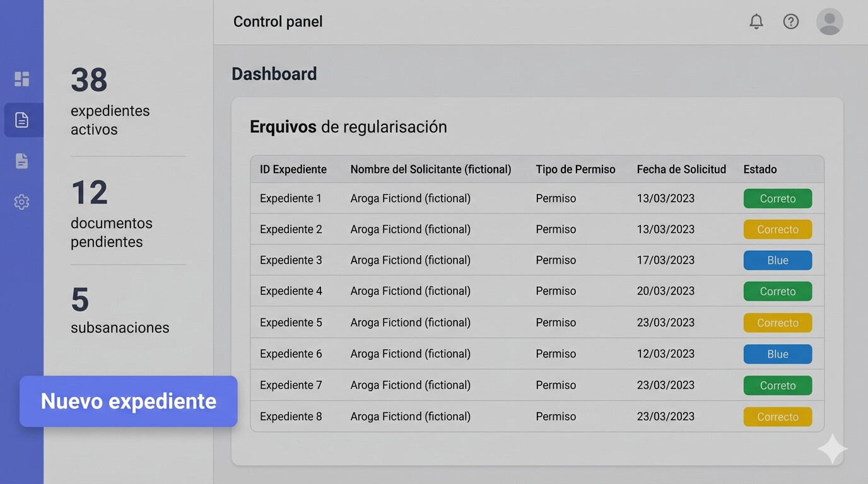Select the Expediente 2 cell

291,229
